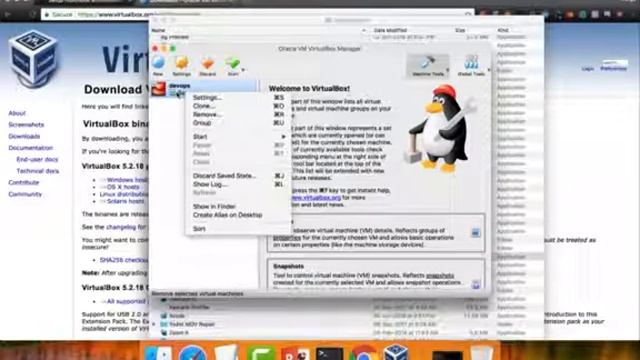Click the Discard toolbar icon

tap(207, 66)
